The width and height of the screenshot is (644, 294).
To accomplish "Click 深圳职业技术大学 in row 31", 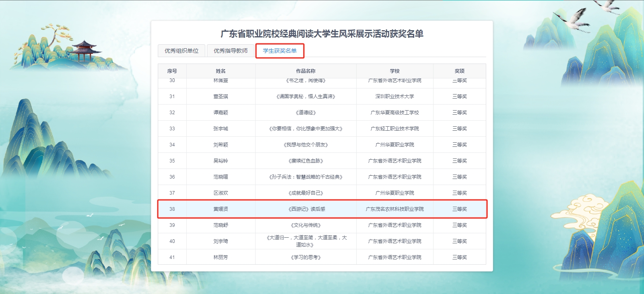I will 395,97.
